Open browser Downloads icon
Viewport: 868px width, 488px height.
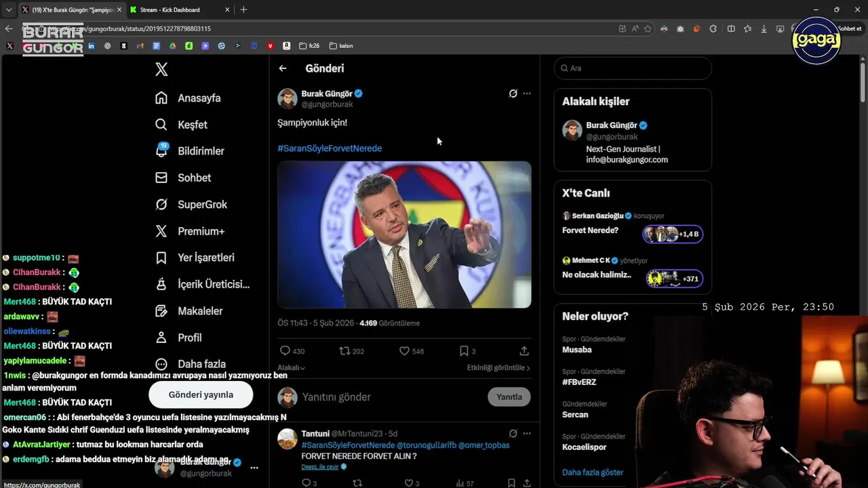coord(764,28)
